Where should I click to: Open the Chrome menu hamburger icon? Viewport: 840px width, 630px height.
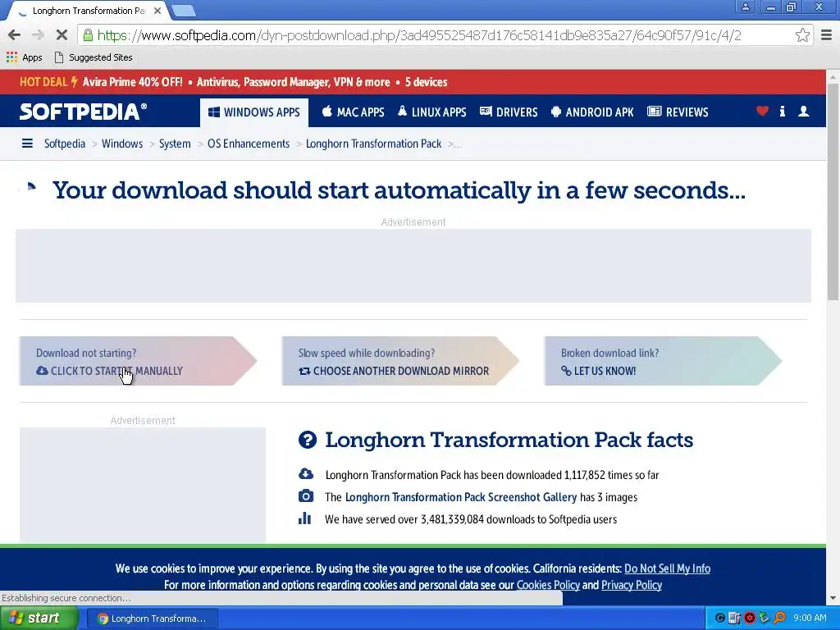[x=827, y=35]
